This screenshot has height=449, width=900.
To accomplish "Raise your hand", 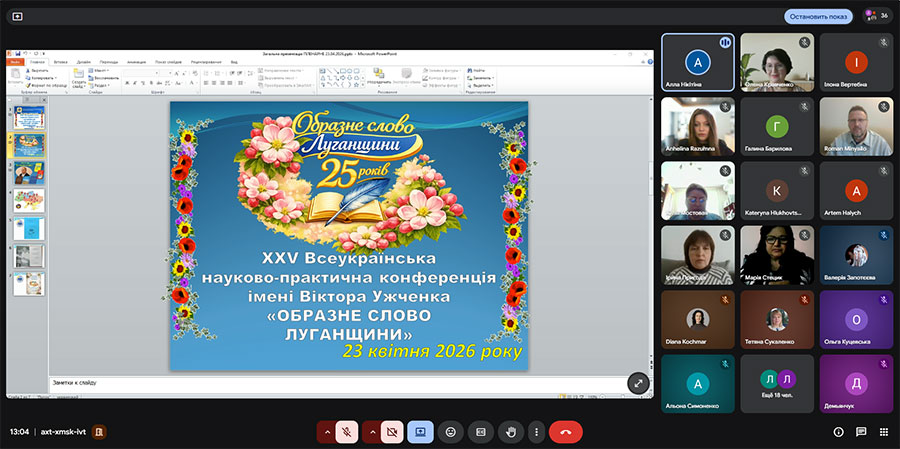I will (510, 432).
